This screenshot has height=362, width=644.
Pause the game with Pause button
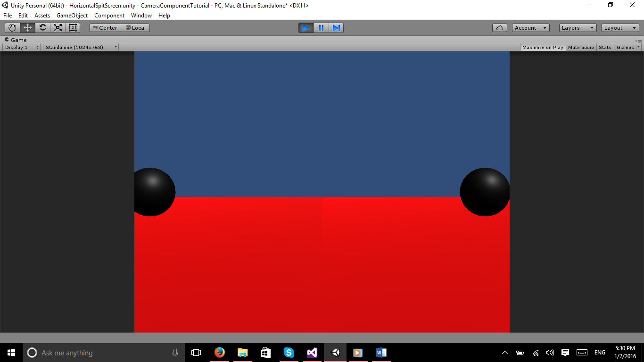point(321,28)
